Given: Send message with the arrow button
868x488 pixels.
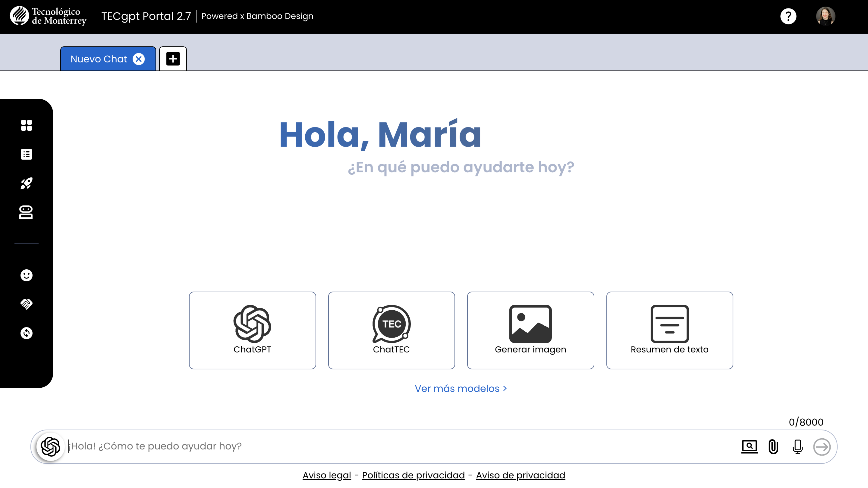Looking at the screenshot, I should pos(822,447).
